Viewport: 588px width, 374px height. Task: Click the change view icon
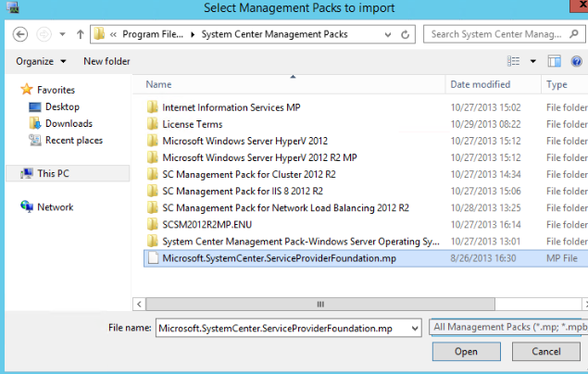tap(514, 61)
